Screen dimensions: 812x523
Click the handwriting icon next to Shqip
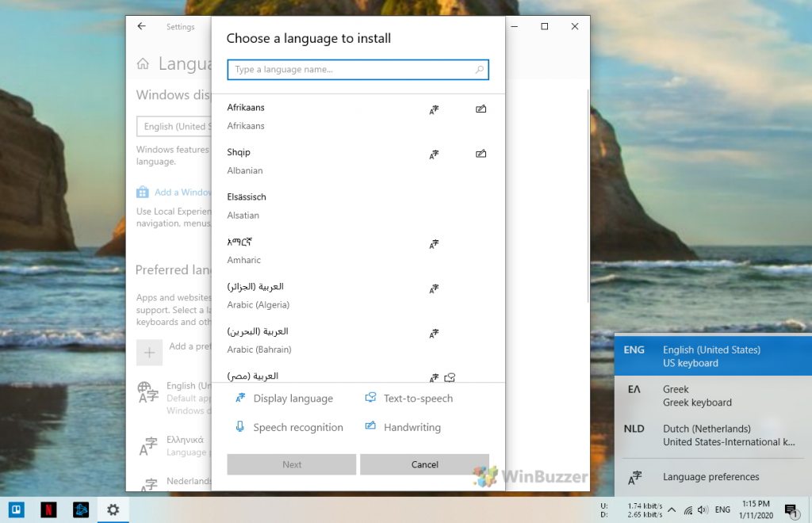(x=481, y=154)
